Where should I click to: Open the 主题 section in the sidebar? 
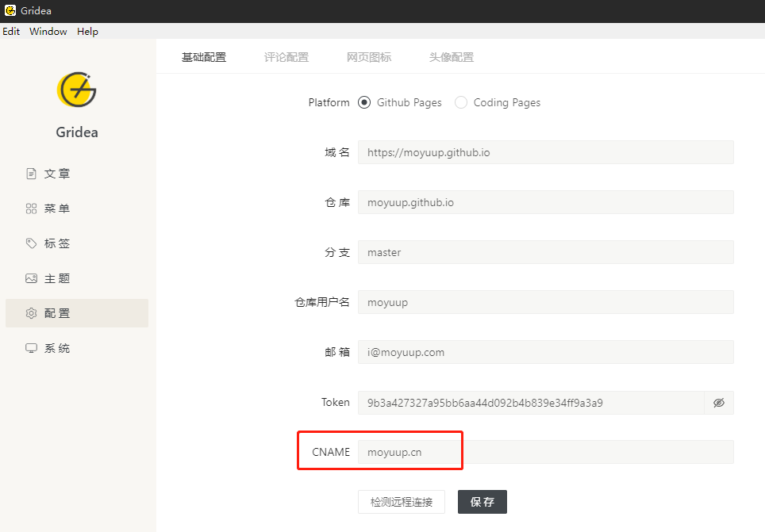tap(77, 278)
